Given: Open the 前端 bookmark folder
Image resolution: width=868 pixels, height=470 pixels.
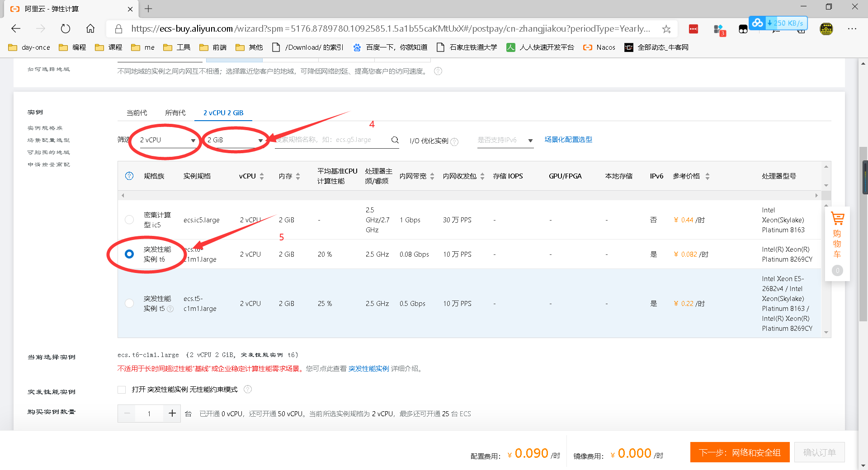Looking at the screenshot, I should point(212,47).
